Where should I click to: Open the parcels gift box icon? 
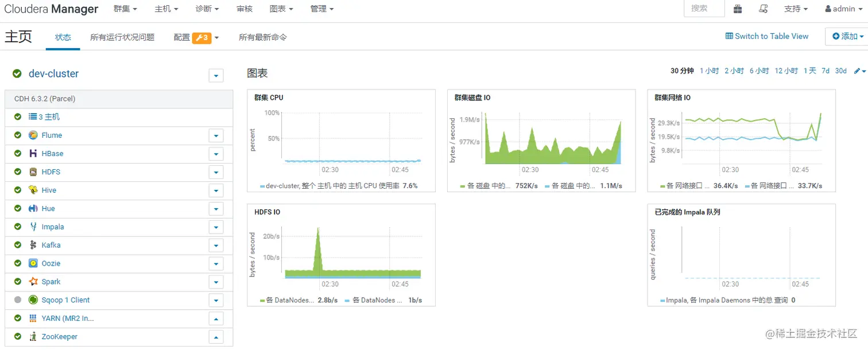738,9
